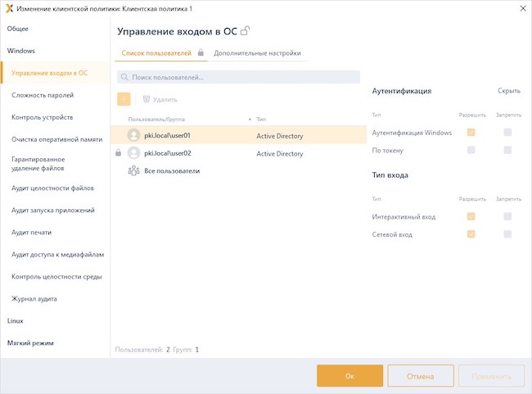
Task: Check Запретить for По токену
Action: click(507, 150)
